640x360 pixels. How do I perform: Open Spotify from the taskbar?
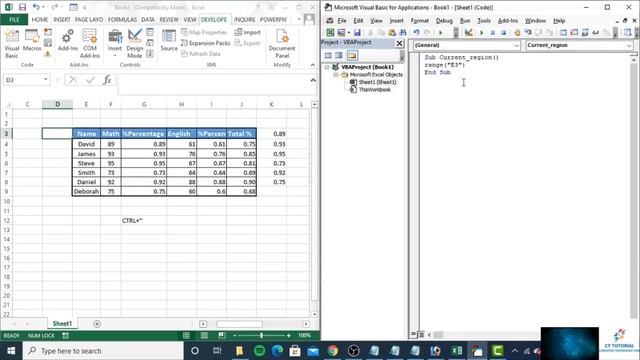point(260,351)
